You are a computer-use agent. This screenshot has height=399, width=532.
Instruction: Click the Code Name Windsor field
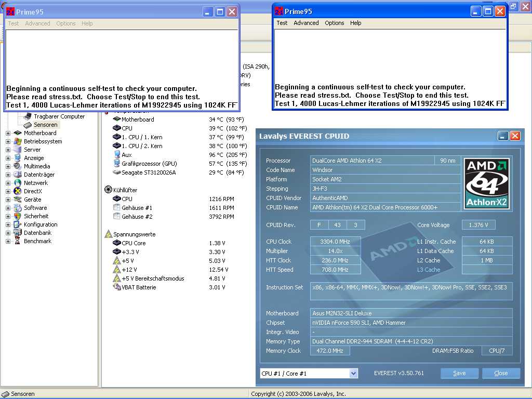(x=385, y=170)
